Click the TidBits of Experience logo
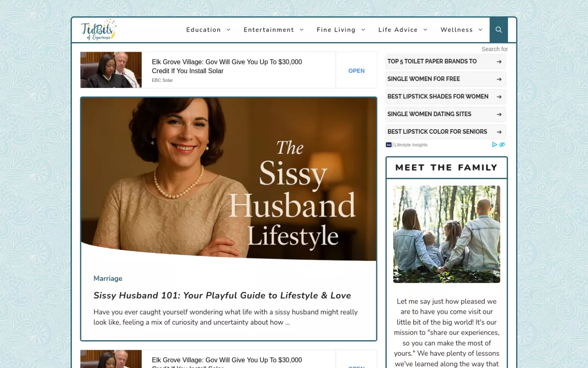This screenshot has width=588, height=368. pyautogui.click(x=99, y=30)
